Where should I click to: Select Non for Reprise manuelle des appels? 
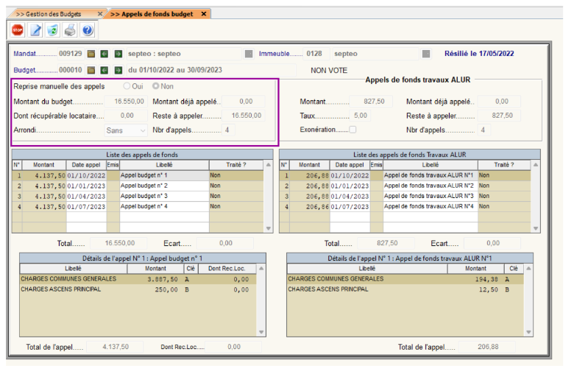(155, 86)
